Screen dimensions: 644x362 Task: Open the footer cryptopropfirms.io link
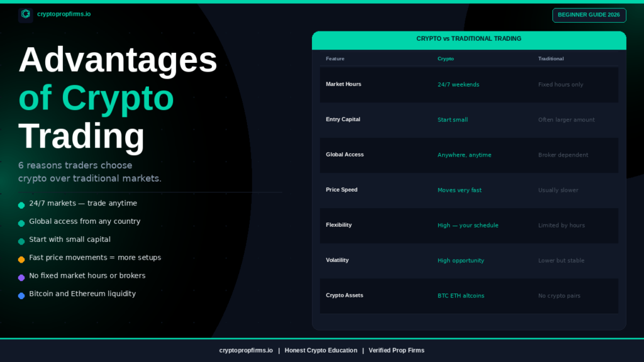(x=246, y=351)
